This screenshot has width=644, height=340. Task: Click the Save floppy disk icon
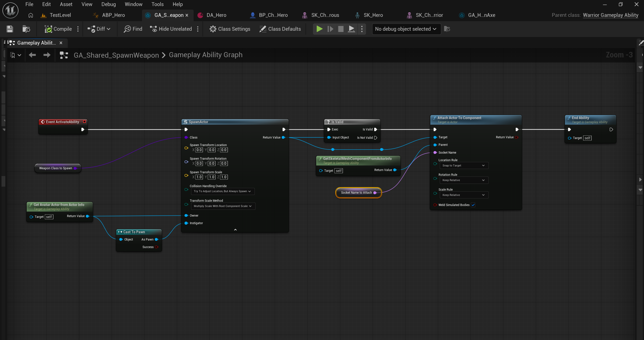coord(10,29)
